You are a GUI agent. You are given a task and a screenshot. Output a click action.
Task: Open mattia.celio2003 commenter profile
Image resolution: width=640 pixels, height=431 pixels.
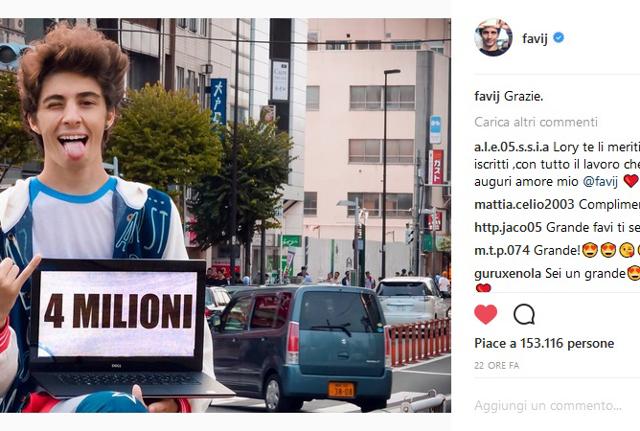524,204
